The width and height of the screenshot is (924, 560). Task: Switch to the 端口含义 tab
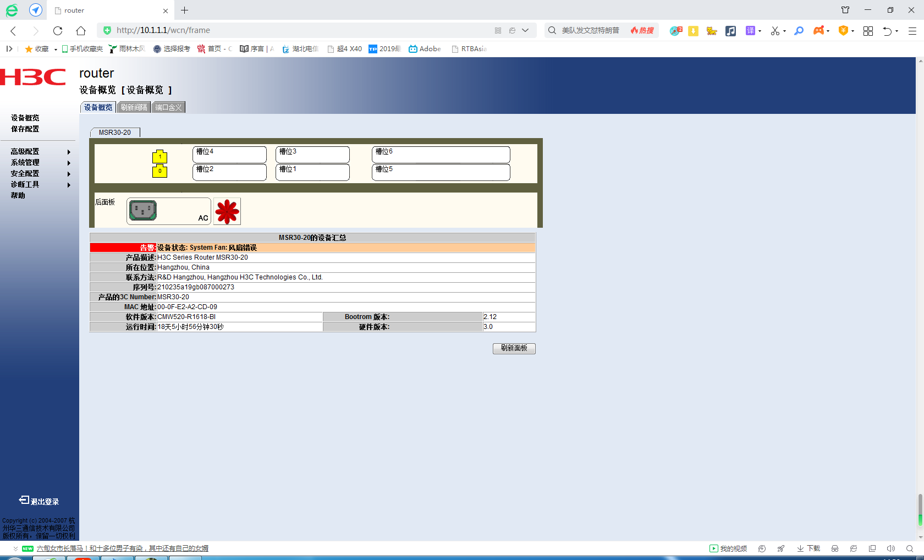168,107
